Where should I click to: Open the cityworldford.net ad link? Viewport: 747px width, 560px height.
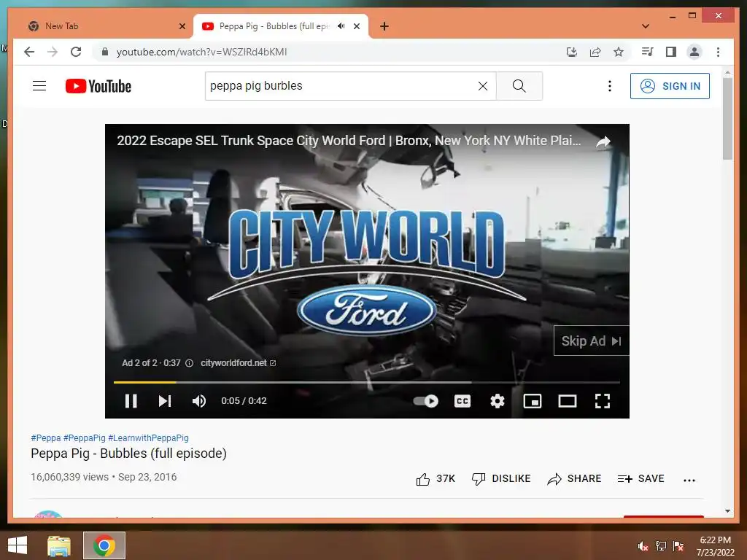pyautogui.click(x=239, y=363)
